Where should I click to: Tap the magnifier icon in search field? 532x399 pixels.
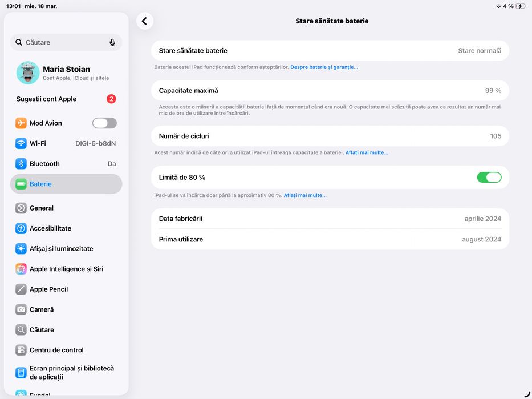tap(19, 42)
